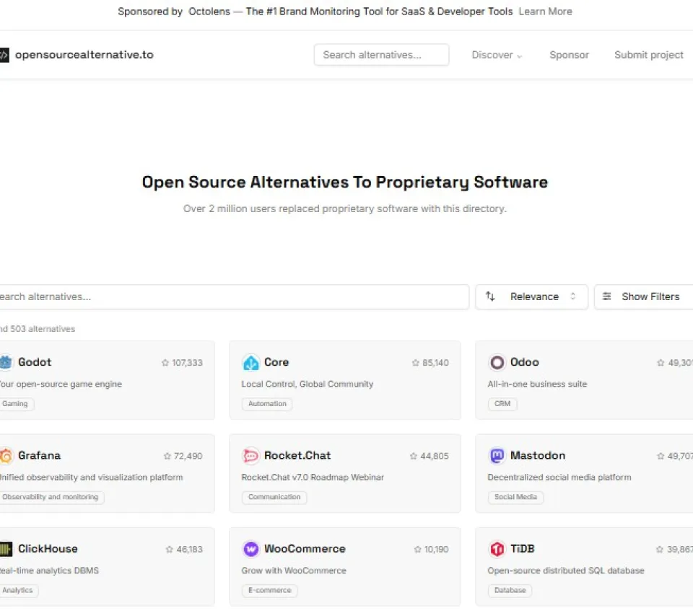Open the Mastodon logo icon
693x616 pixels.
tap(497, 456)
